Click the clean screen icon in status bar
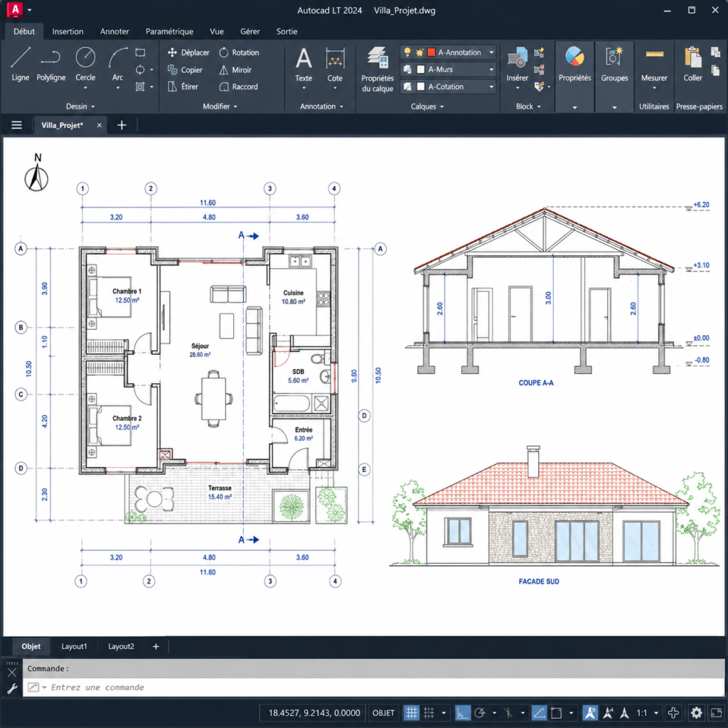The height and width of the screenshot is (728, 728). point(717,712)
